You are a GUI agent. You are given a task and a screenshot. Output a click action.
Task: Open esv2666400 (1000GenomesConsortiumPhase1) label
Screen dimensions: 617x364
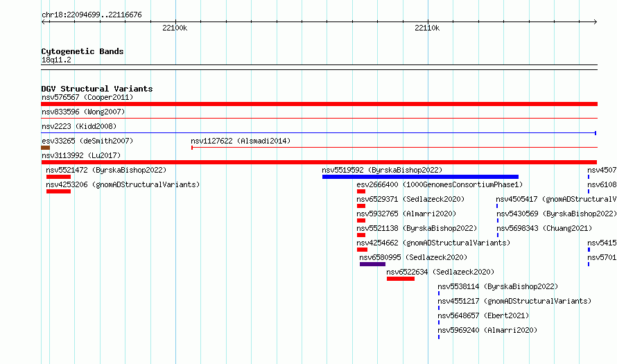(440, 184)
